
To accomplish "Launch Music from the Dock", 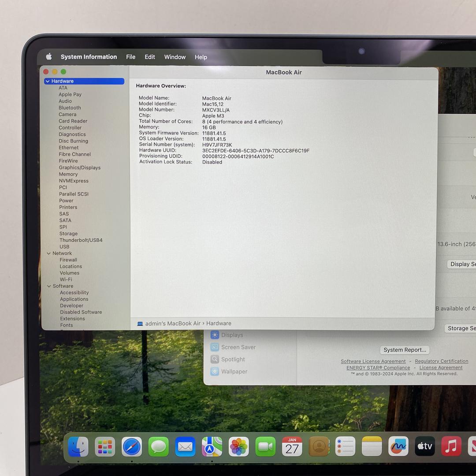I will click(451, 446).
